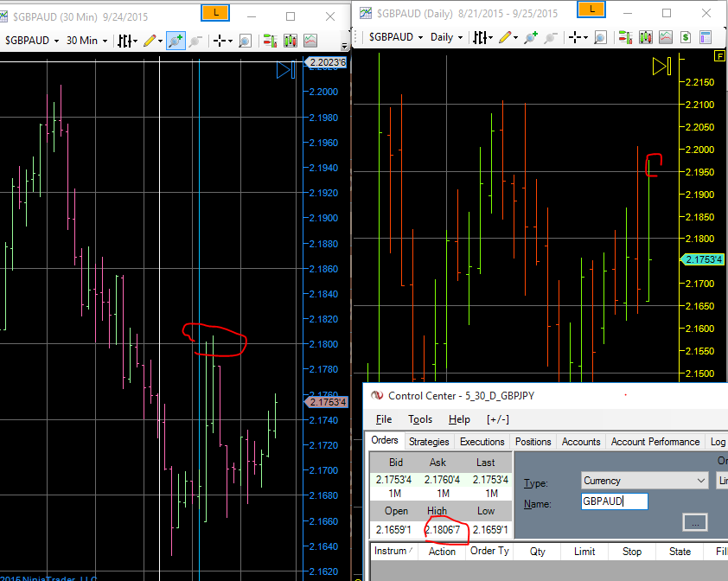Open Data Series candlestick icon in 30 Min chart
Image resolution: width=728 pixels, height=581 pixels.
pyautogui.click(x=291, y=41)
